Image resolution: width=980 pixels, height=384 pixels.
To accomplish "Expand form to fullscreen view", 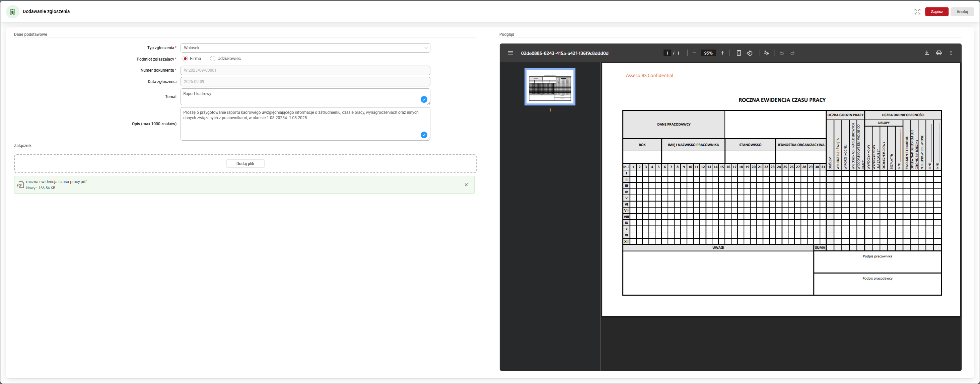I will [x=917, y=12].
